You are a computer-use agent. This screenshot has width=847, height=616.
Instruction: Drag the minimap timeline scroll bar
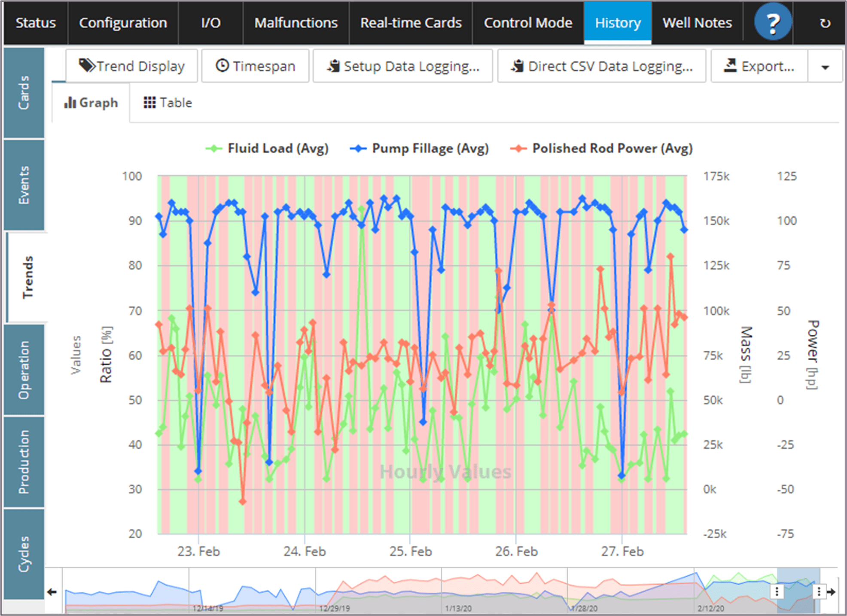click(799, 589)
